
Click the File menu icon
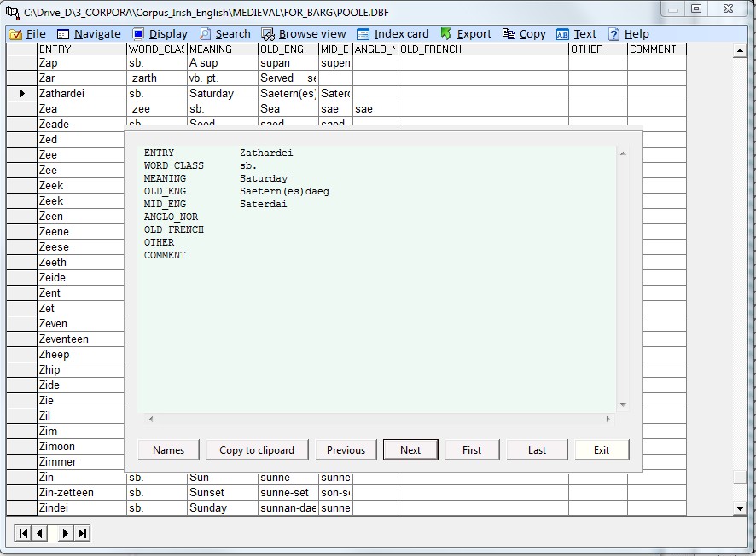point(15,34)
